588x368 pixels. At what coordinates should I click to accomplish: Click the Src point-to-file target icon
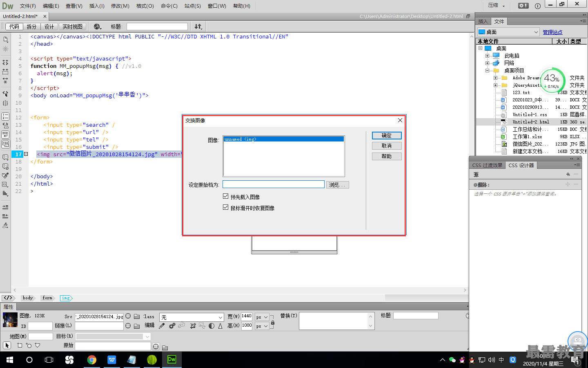click(x=128, y=316)
